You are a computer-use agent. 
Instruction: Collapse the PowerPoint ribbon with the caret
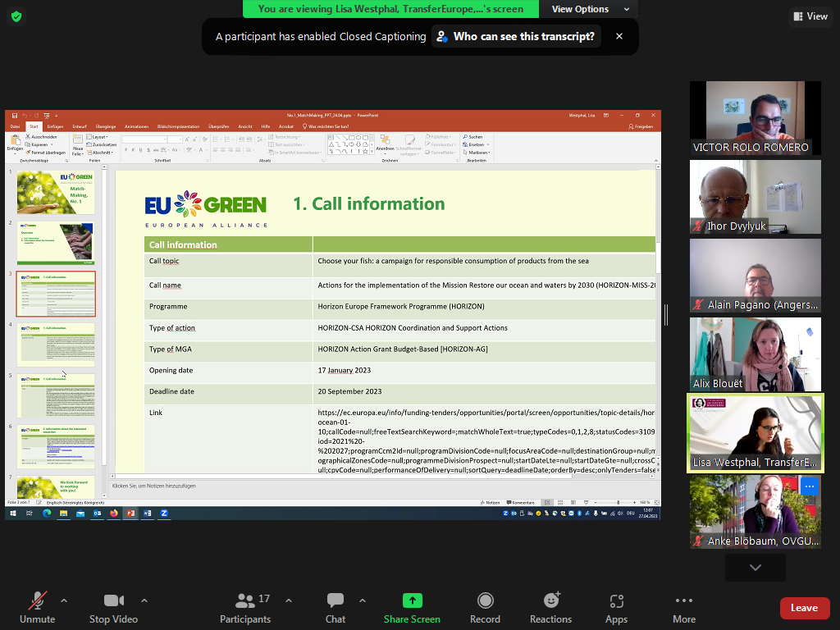tap(656, 160)
